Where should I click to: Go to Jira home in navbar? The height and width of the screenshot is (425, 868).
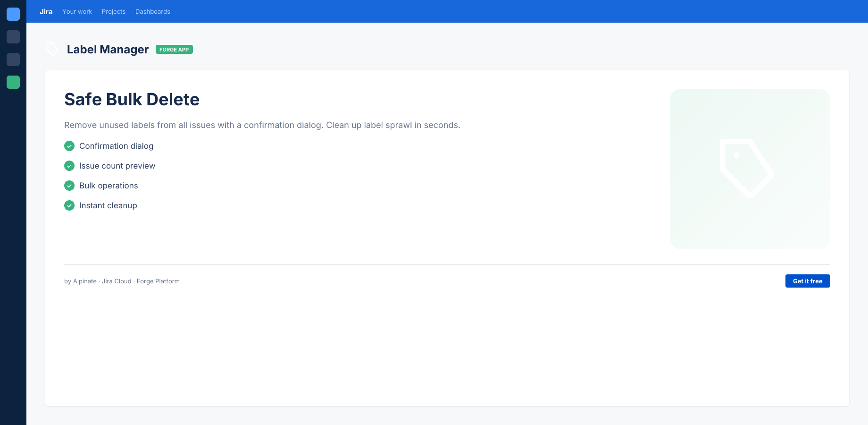(x=46, y=11)
